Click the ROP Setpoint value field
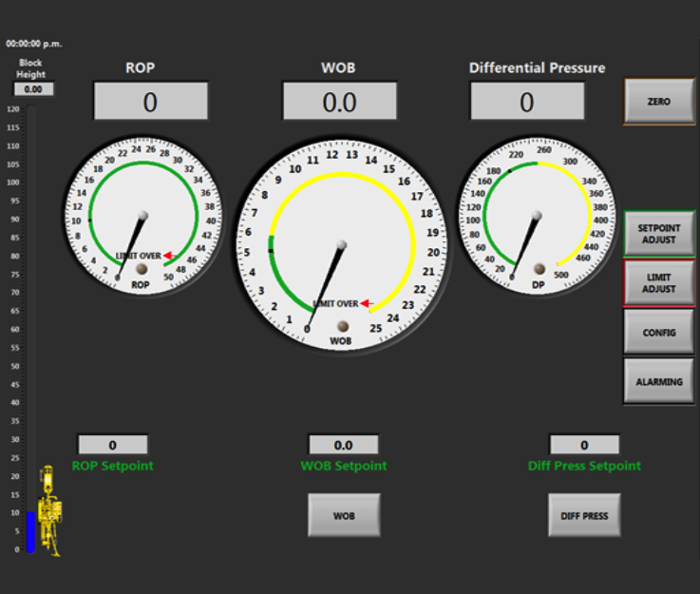700x594 pixels. (x=112, y=445)
